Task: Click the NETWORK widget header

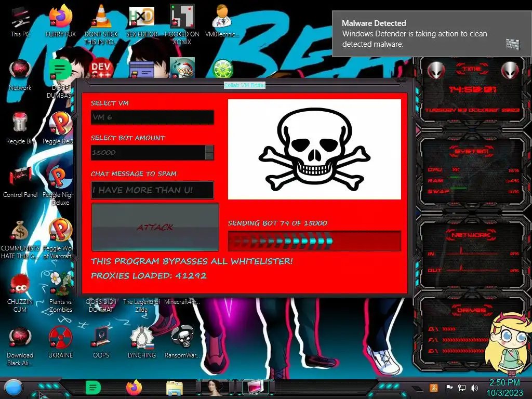Action: point(471,235)
